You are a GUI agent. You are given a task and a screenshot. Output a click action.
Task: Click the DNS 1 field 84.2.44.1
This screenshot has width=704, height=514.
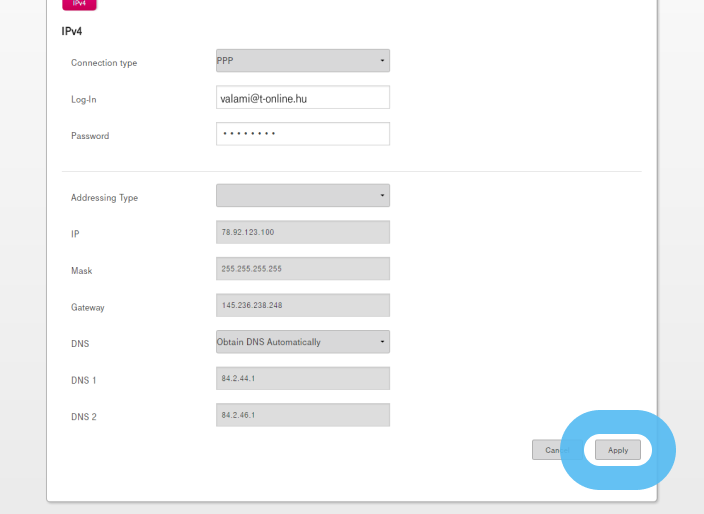tap(302, 379)
